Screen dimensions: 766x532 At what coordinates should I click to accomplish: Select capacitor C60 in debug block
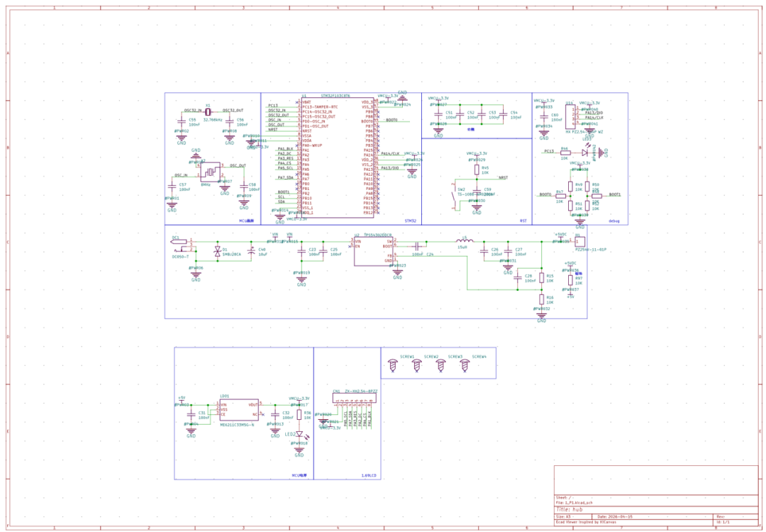pyautogui.click(x=544, y=116)
